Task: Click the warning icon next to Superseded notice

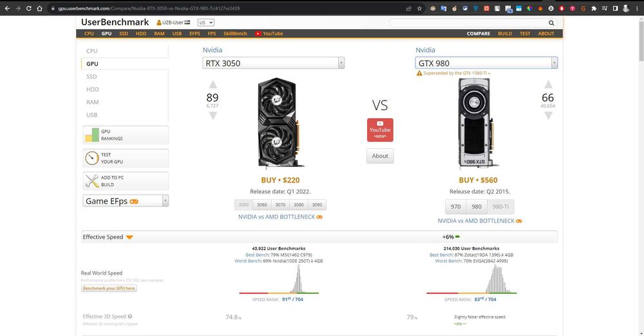Action: coord(419,74)
